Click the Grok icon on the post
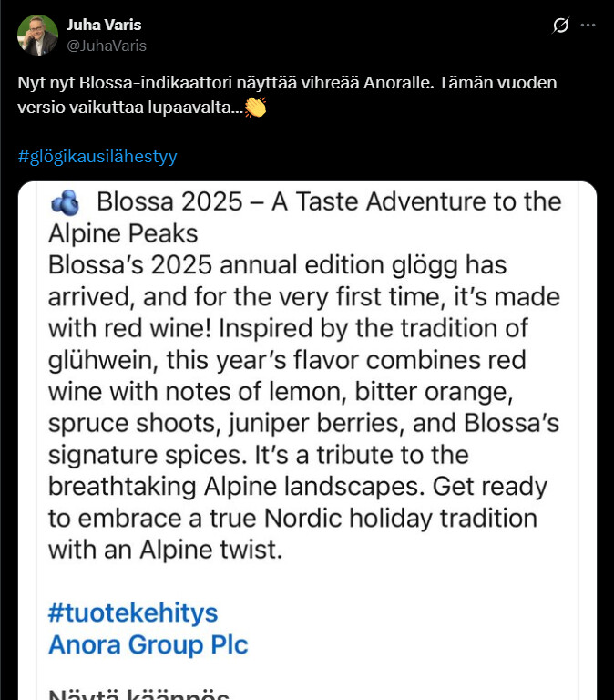The image size is (614, 700). click(561, 26)
